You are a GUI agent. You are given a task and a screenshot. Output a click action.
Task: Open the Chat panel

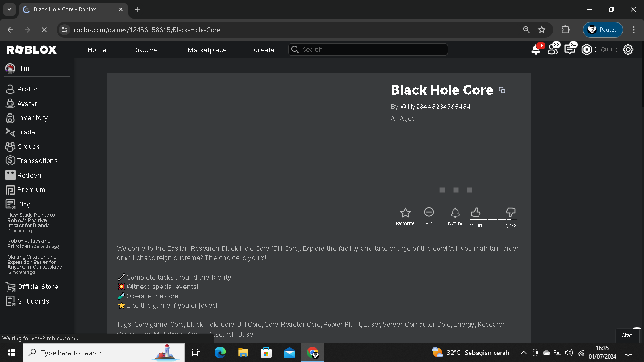pos(627,335)
